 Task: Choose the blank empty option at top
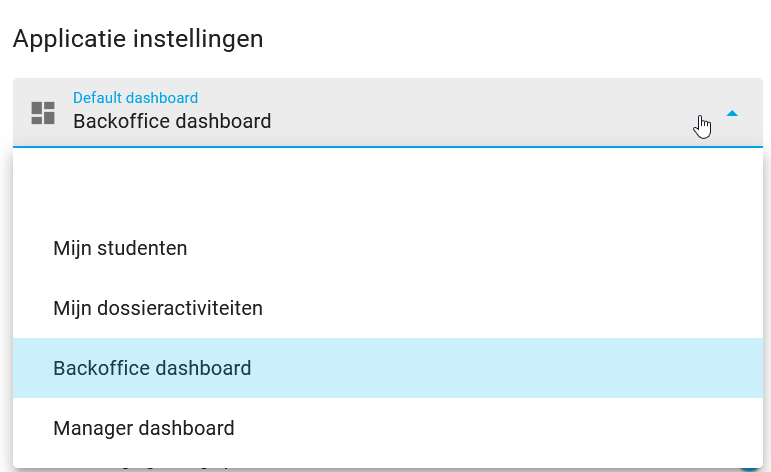(x=388, y=188)
